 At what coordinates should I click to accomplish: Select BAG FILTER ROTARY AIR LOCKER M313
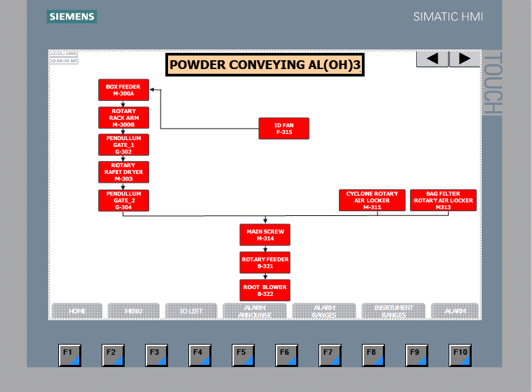point(443,200)
